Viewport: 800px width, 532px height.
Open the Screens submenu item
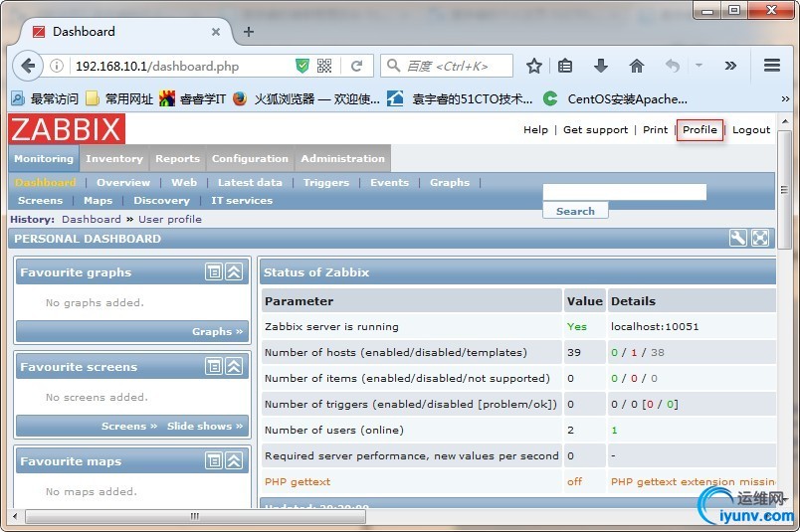[x=41, y=201]
